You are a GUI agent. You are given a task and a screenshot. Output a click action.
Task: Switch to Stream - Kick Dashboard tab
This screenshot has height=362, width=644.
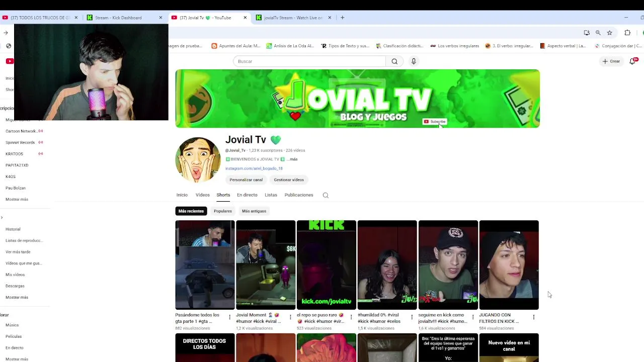(x=118, y=18)
